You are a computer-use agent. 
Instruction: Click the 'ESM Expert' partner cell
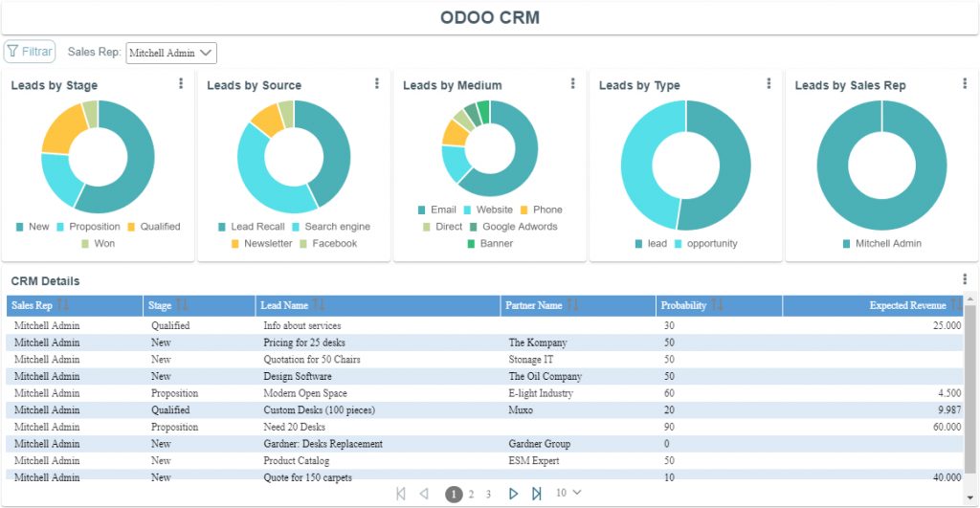click(534, 460)
